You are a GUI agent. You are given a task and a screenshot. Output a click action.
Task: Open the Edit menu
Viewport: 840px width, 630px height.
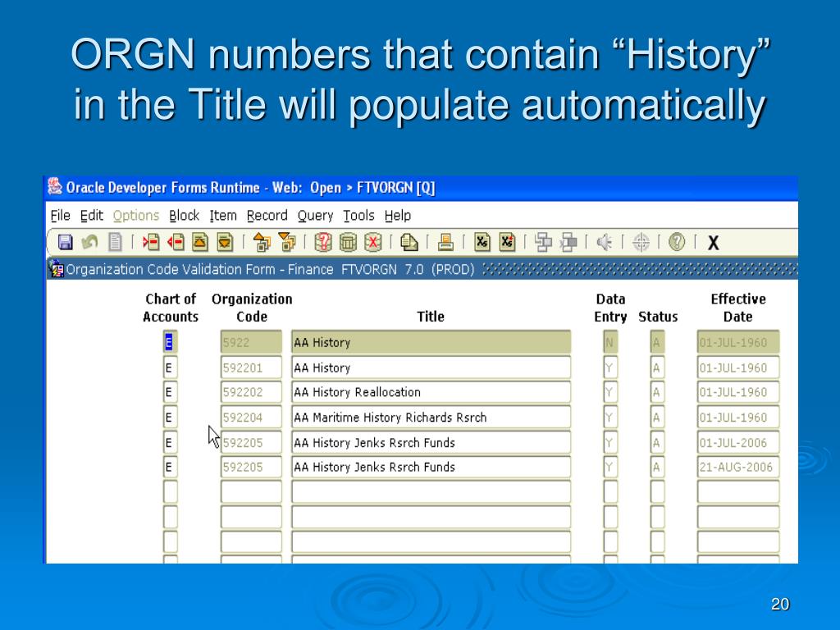click(x=92, y=216)
